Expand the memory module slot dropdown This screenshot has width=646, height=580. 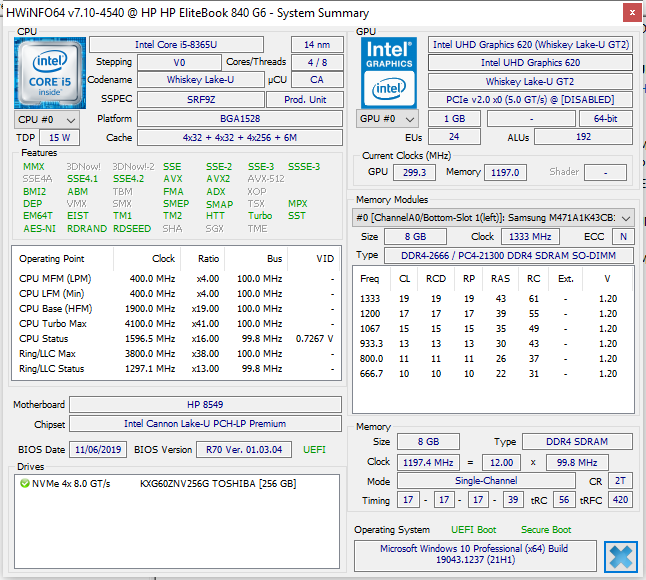point(493,217)
